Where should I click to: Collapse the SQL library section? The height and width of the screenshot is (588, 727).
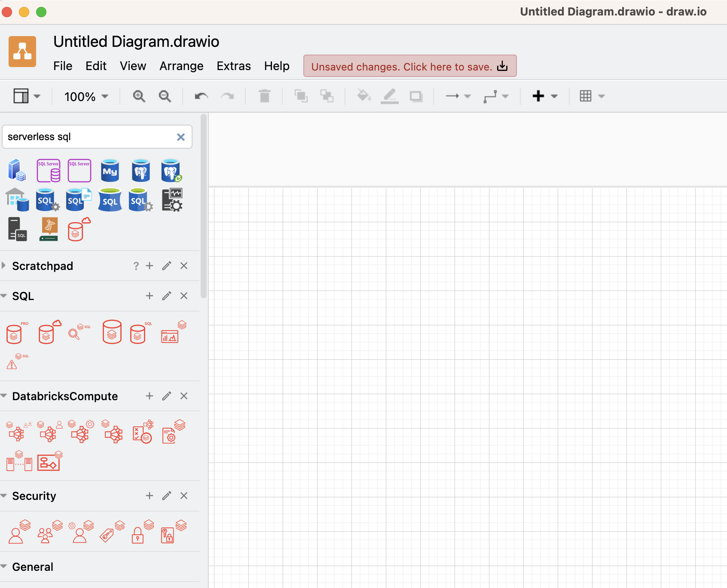(4, 296)
